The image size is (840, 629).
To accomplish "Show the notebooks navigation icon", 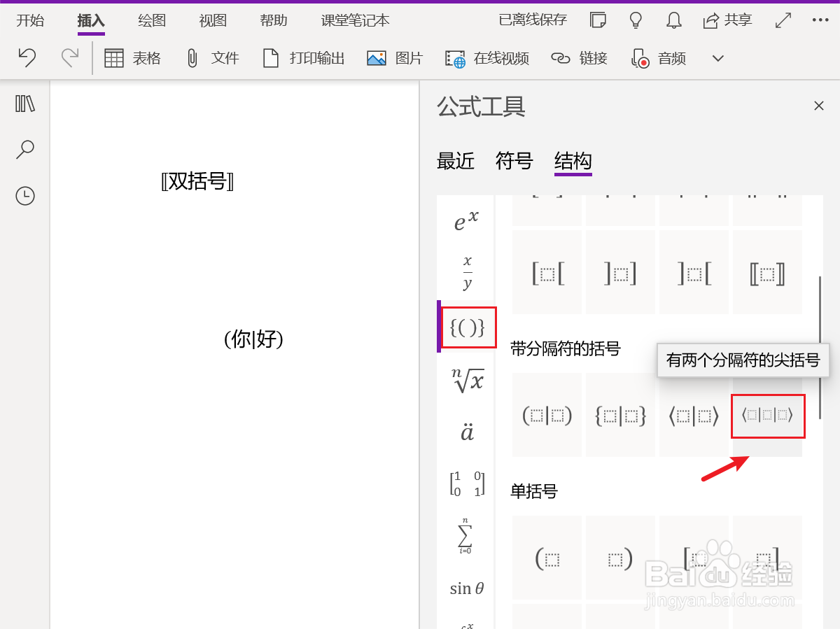I will 25,104.
